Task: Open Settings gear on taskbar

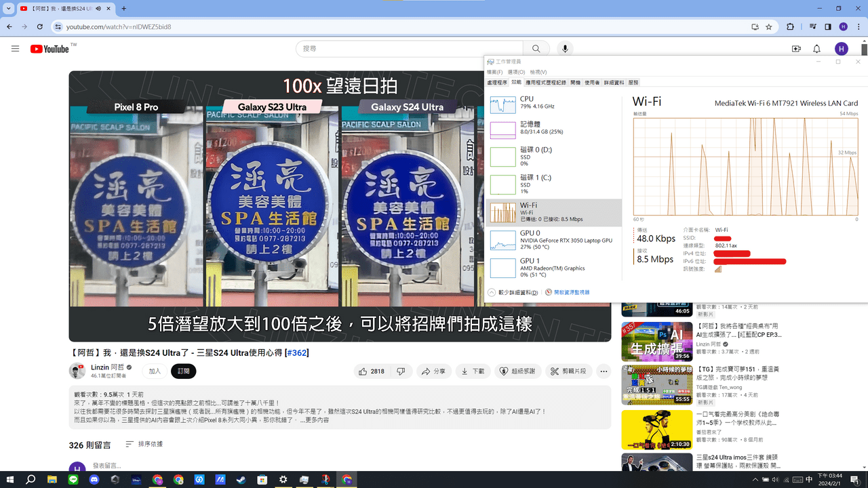Action: tap(283, 479)
